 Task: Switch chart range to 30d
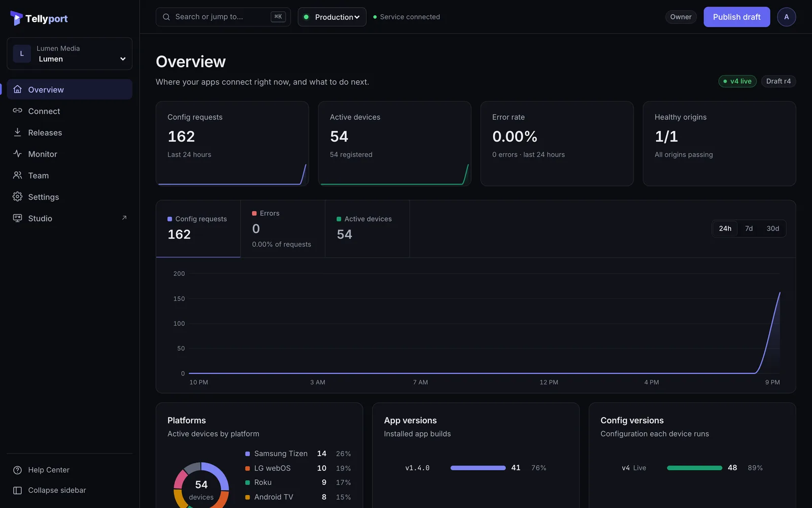coord(772,229)
